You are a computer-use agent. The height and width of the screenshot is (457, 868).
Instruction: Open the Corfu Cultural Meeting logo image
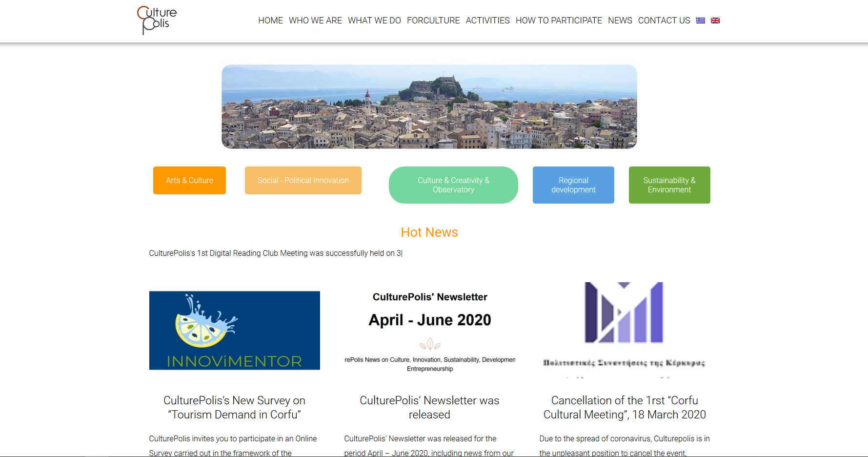[625, 331]
